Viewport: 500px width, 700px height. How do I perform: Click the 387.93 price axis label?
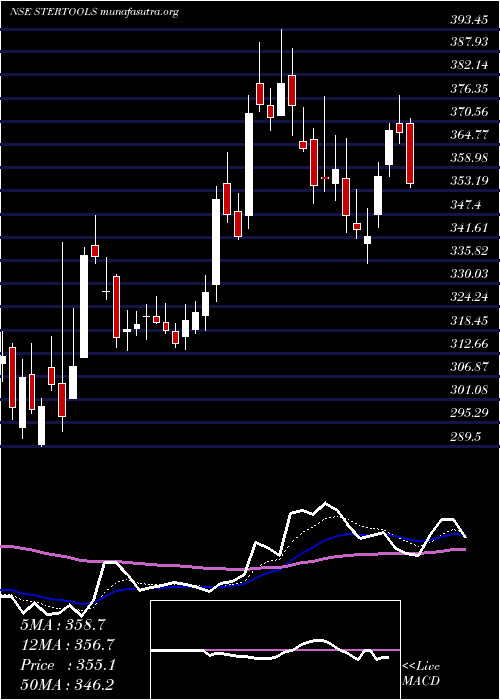coord(469,42)
